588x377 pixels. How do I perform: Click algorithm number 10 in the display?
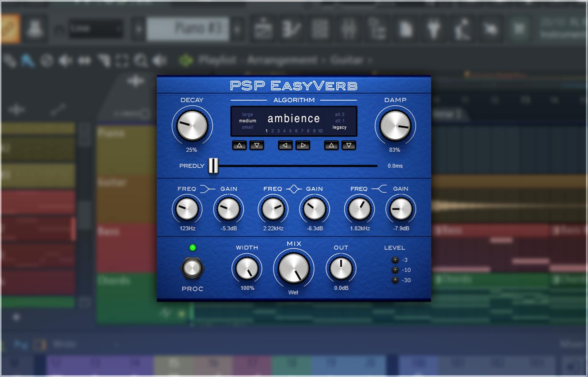tap(320, 131)
